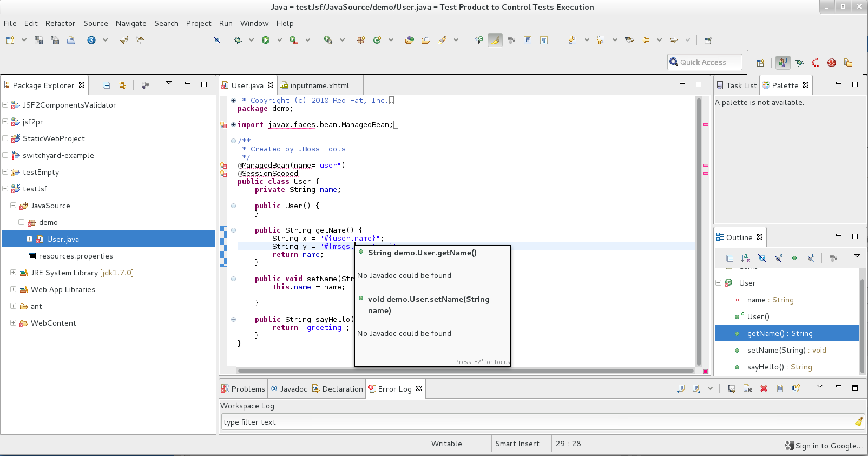Click the Save icon in the toolbar
Viewport: 868px width, 456px height.
38,40
